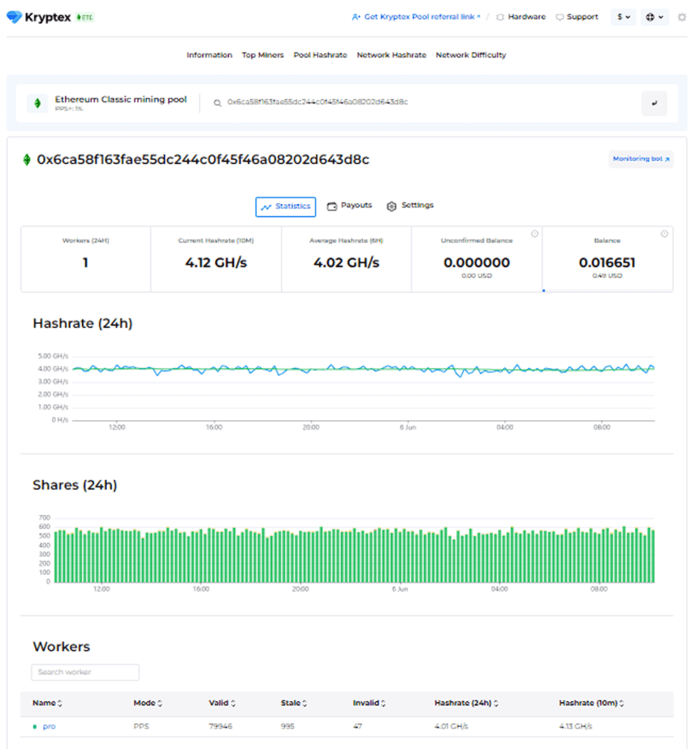Viewport: 700px width, 749px height.
Task: Click the Hardware icon in top bar
Action: pos(500,16)
